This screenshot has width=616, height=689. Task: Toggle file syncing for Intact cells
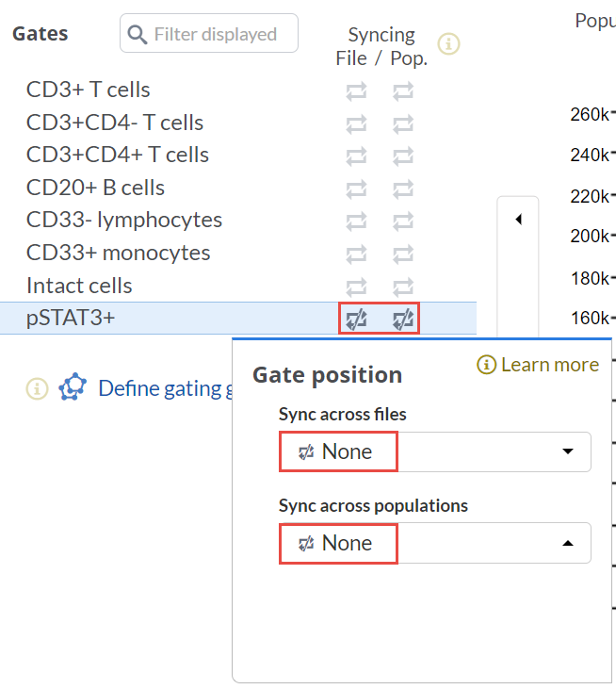(x=357, y=287)
